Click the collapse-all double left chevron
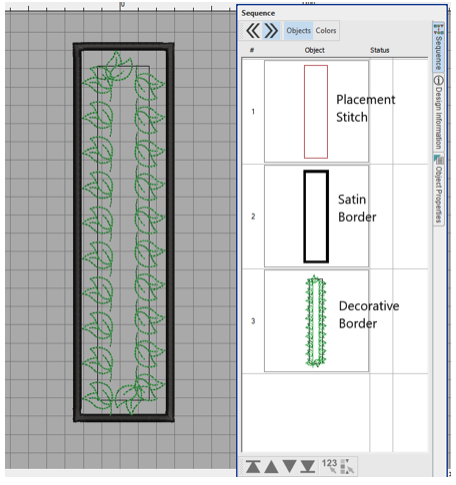Screen dimensions: 456x485 click(x=253, y=31)
